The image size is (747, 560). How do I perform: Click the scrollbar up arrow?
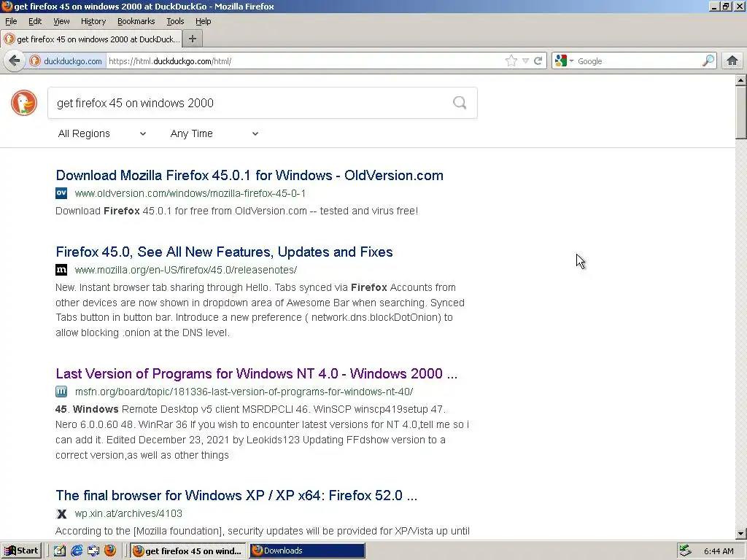click(741, 80)
